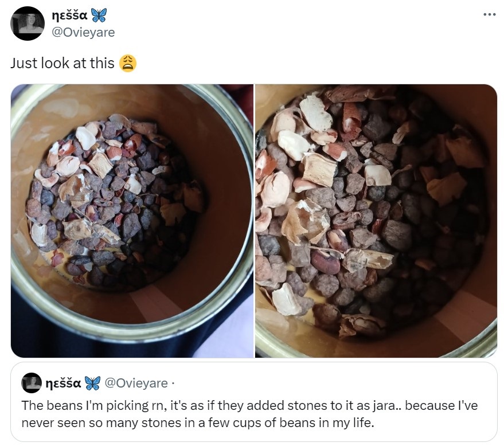
Task: Click the line "never seen so many stones"
Action: pyautogui.click(x=198, y=422)
